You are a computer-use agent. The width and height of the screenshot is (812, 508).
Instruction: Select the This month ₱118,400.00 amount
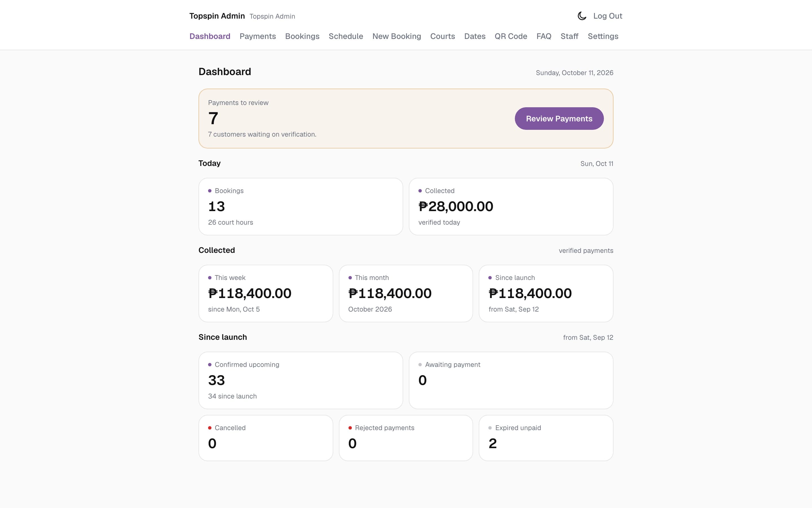[x=390, y=293]
